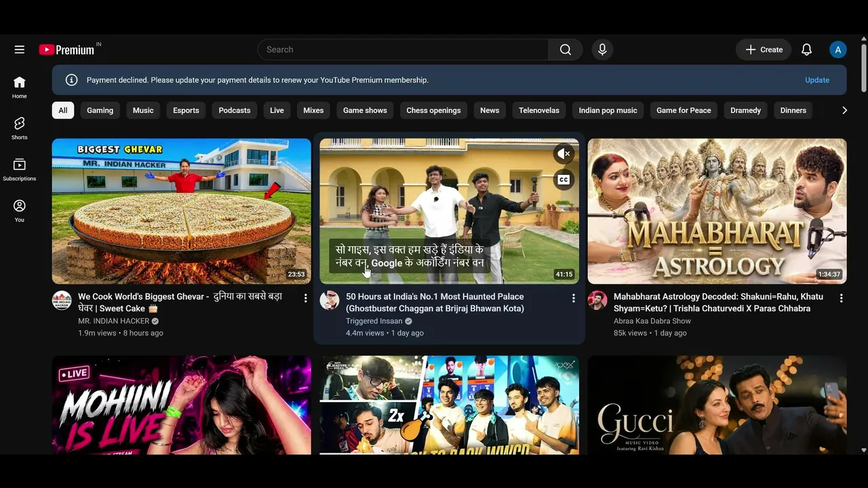The width and height of the screenshot is (868, 488).
Task: Select the Mixes filter chip
Action: (x=313, y=110)
